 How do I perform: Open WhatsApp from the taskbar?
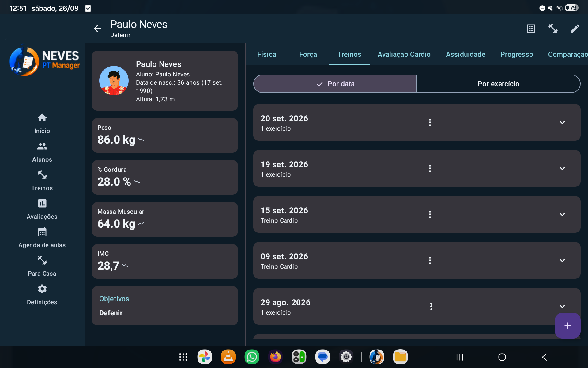252,357
